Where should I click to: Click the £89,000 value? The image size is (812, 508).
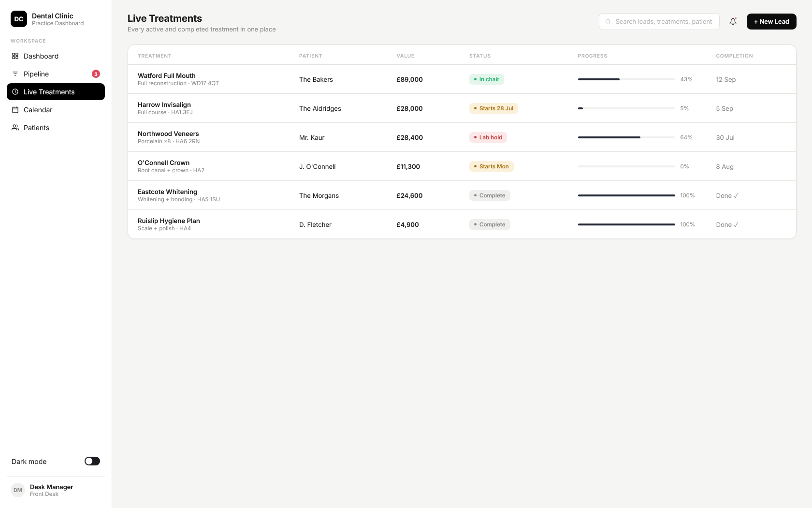[x=410, y=79]
